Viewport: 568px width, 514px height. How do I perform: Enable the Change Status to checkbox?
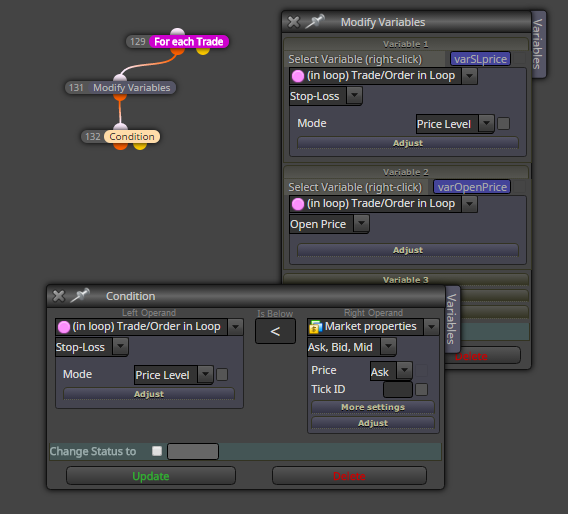point(157,451)
